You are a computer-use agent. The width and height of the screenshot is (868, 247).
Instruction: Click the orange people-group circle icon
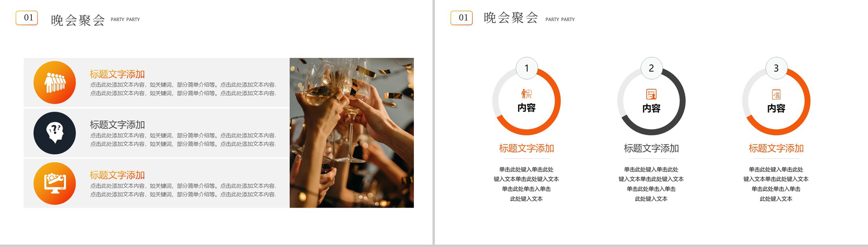(x=55, y=82)
